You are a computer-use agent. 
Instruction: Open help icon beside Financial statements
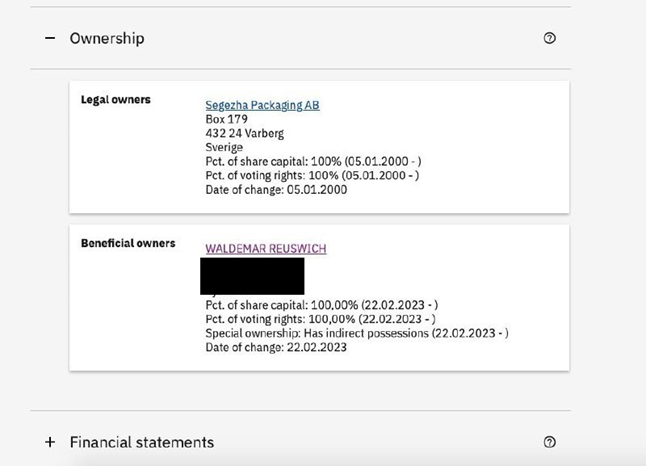point(549,442)
